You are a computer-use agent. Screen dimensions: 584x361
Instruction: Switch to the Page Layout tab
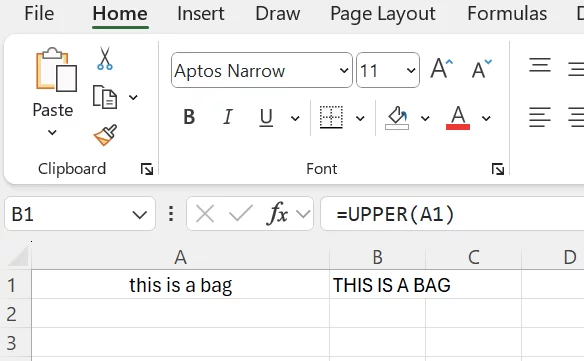383,14
